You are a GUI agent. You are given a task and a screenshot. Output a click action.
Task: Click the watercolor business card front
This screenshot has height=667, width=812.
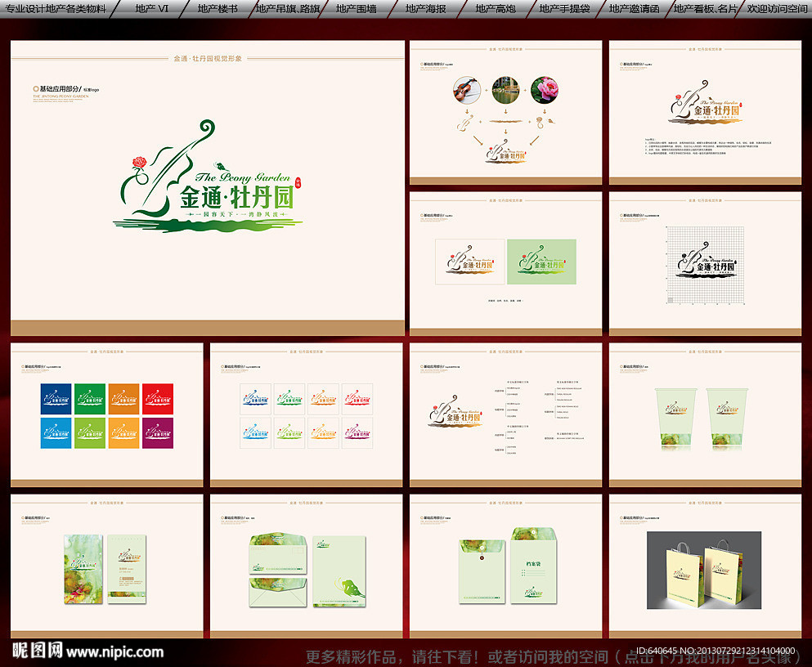click(x=83, y=569)
